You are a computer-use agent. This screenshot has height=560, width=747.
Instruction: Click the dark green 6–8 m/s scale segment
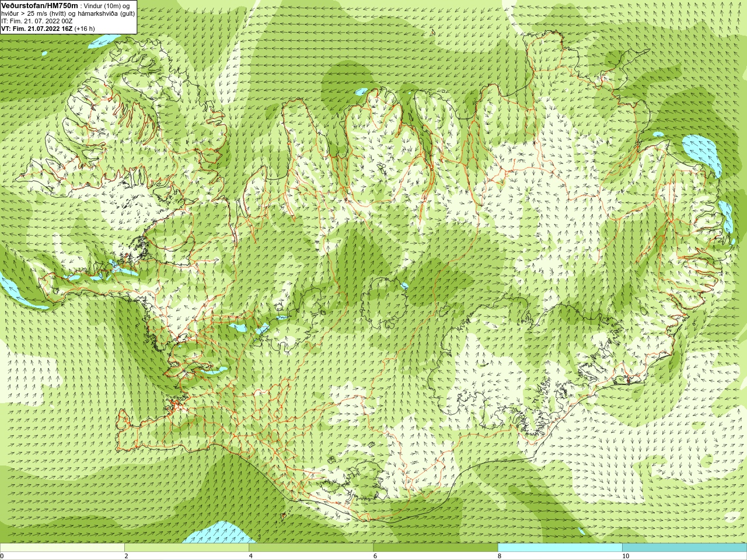435,548
